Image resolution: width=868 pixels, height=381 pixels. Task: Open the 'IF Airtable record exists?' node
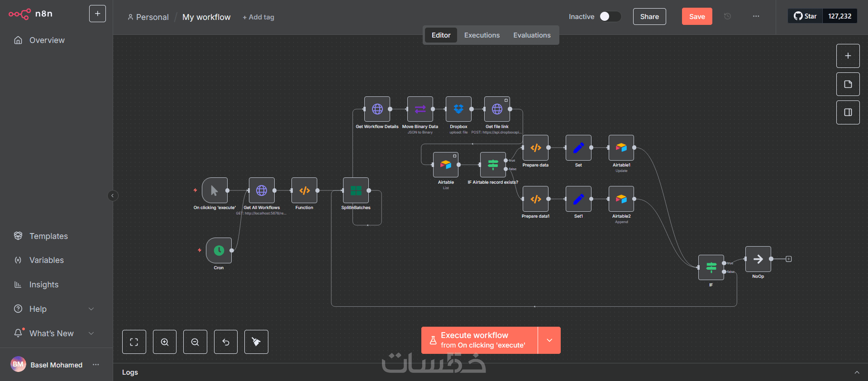pos(493,165)
